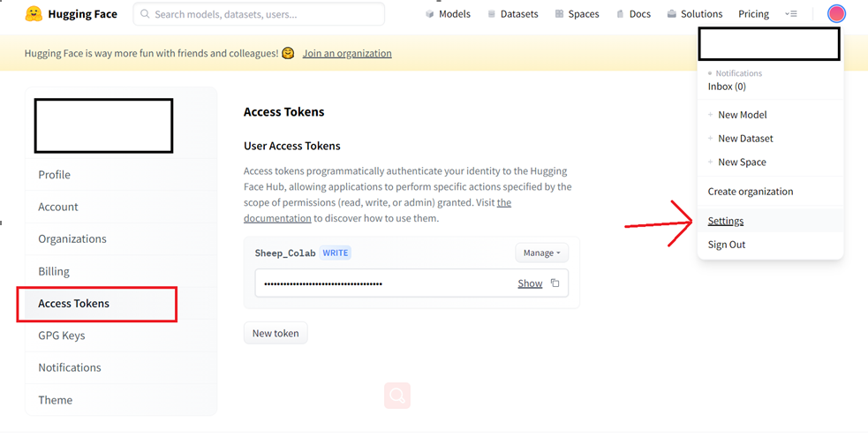
Task: Click the plus icon beside New Dataset
Action: 710,139
